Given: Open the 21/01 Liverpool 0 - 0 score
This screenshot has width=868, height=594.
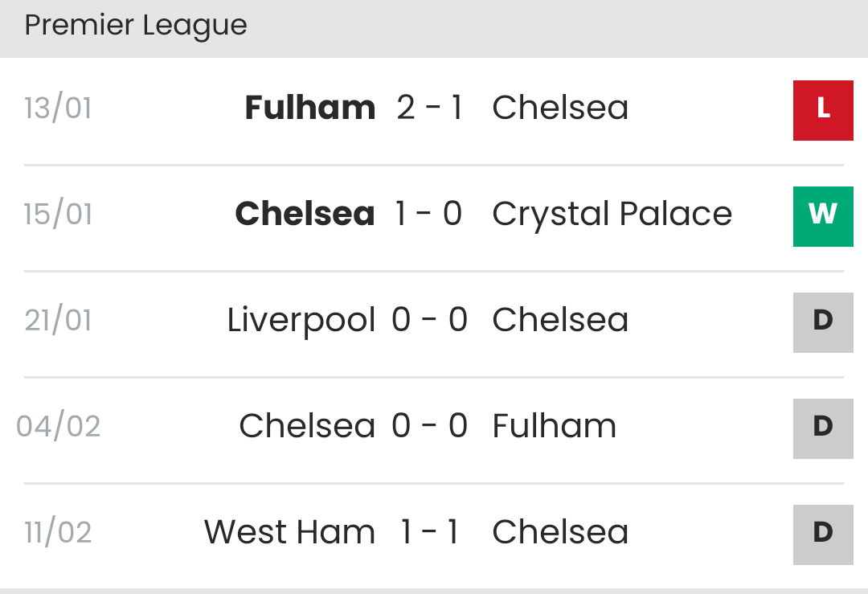Looking at the screenshot, I should click(430, 320).
